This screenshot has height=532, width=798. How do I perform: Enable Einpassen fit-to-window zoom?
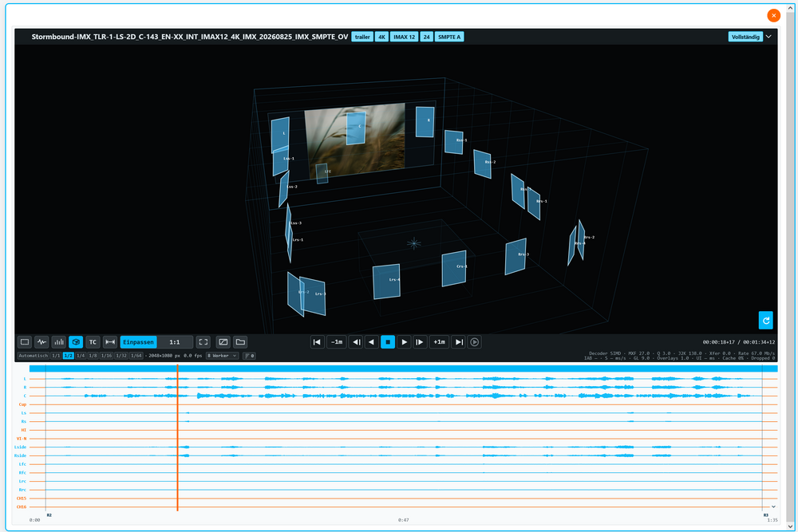pos(138,342)
